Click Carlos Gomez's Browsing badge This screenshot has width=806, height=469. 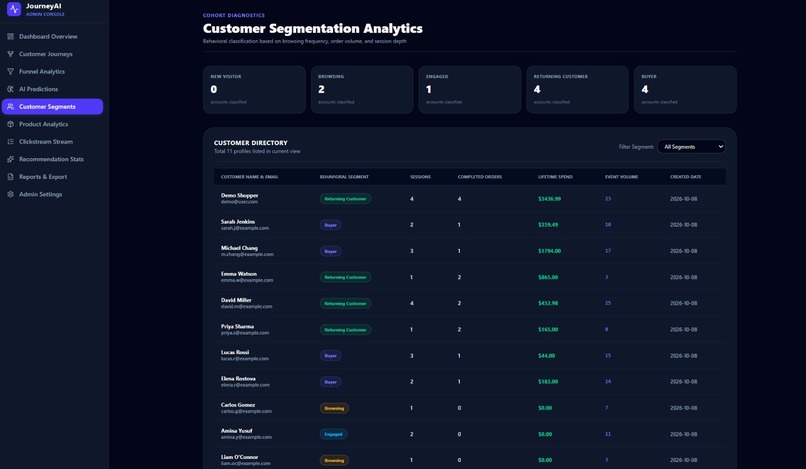[334, 408]
